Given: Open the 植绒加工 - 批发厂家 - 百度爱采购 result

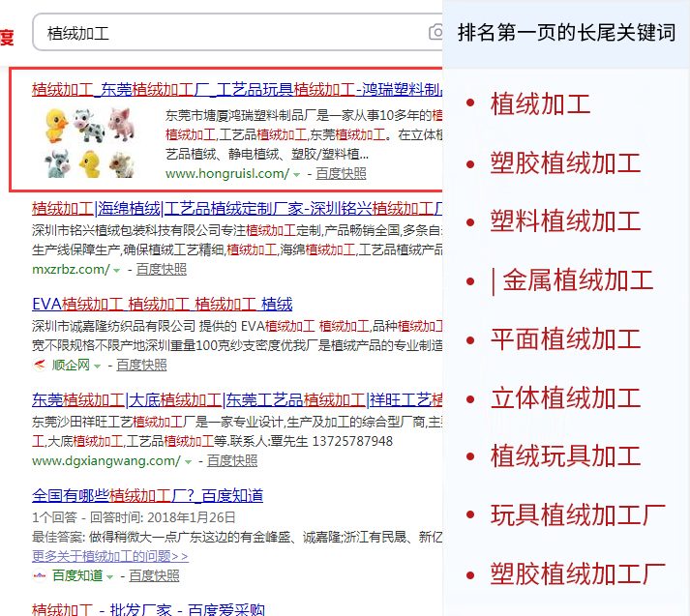Looking at the screenshot, I should (148, 609).
